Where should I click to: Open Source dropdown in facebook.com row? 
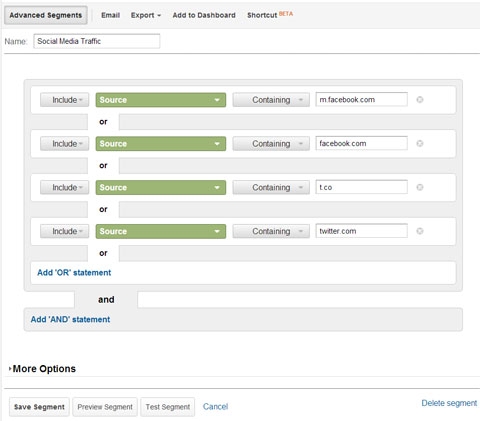[x=161, y=144]
